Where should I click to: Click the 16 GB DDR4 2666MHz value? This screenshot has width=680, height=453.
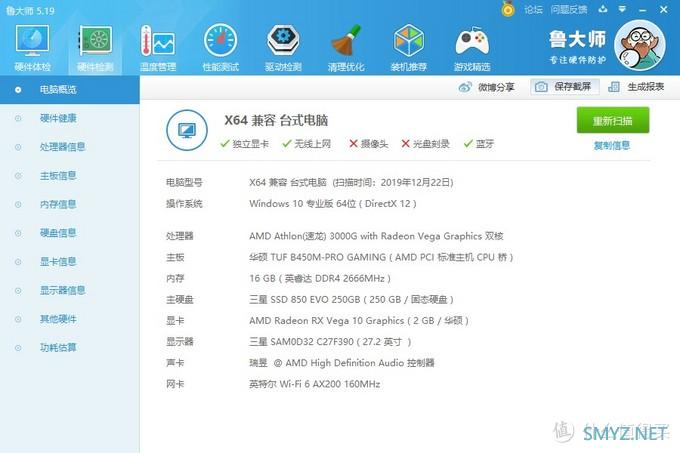(320, 279)
